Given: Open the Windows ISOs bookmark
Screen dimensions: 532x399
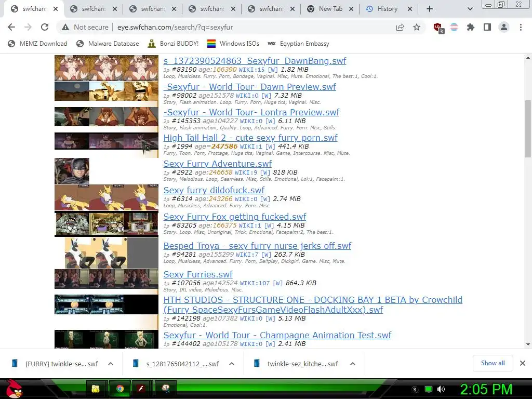Looking at the screenshot, I should (233, 44).
